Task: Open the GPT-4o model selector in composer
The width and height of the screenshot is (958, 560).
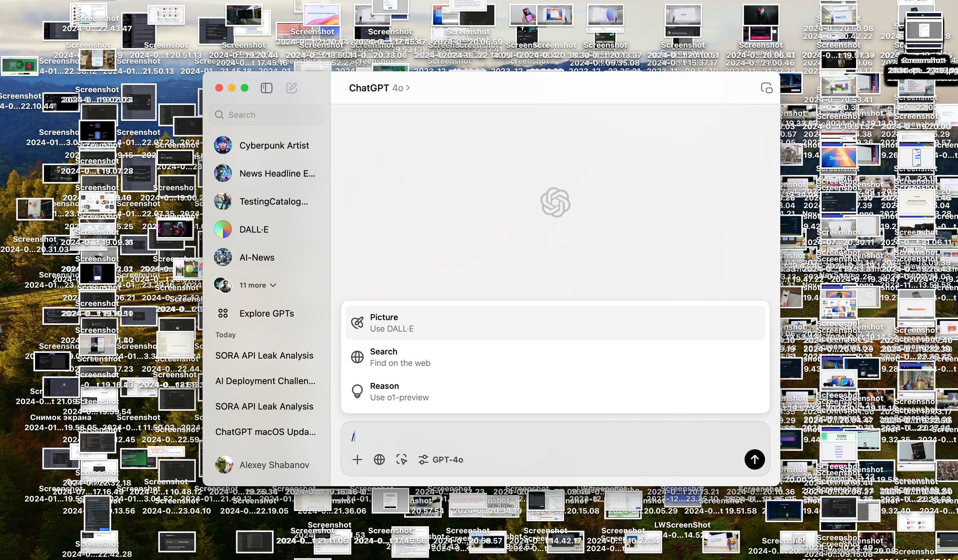Action: click(441, 459)
